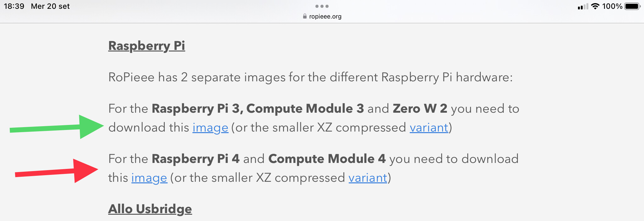Click bold text Raspberry Pi 3, Compute Module 3

(258, 109)
